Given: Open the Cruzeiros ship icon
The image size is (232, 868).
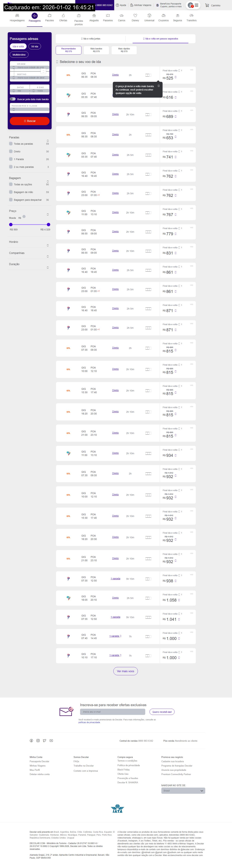Looking at the screenshot, I should pos(163,15).
